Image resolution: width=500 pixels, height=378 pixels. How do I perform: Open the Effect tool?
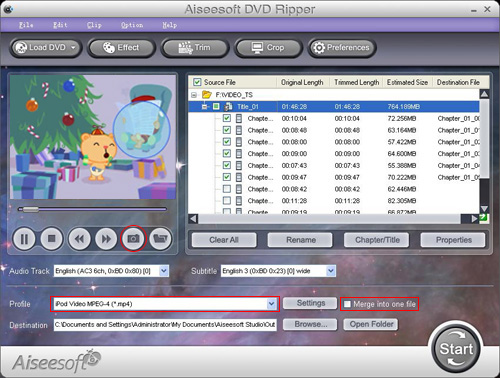[121, 48]
